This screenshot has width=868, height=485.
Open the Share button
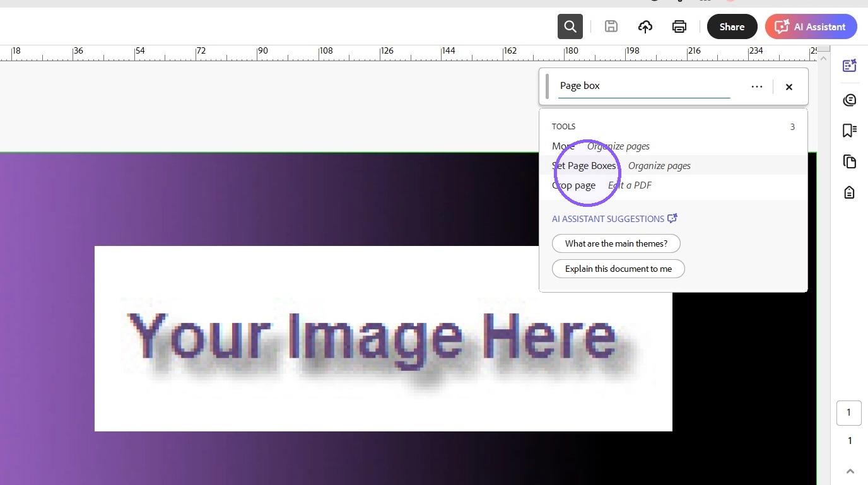pyautogui.click(x=732, y=26)
